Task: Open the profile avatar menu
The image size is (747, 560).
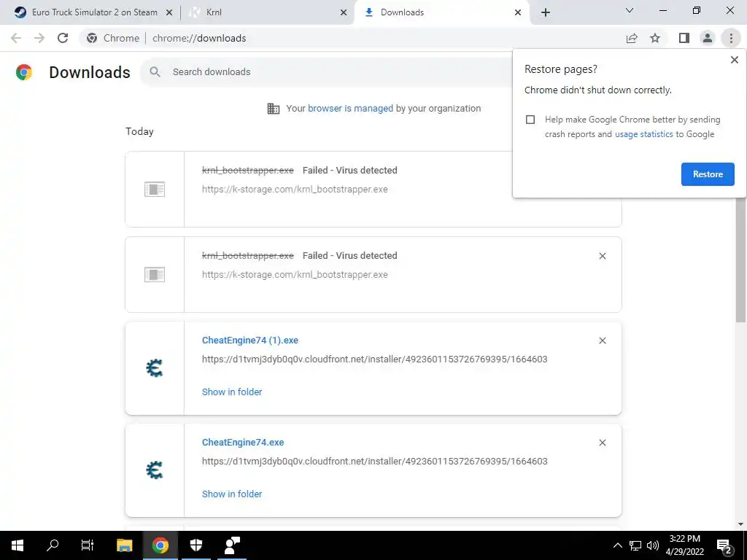Action: [708, 38]
